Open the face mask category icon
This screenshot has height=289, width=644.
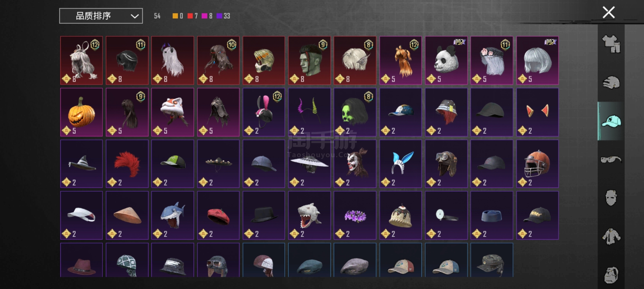(x=611, y=198)
